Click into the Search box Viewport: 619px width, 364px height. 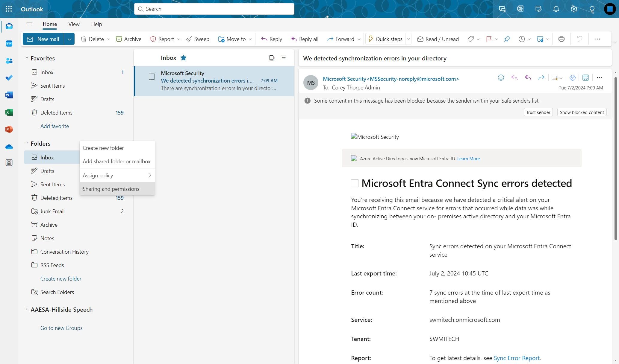[x=214, y=9]
